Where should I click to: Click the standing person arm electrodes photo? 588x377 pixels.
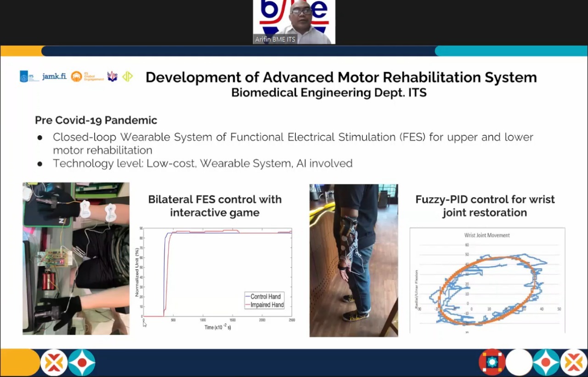coord(354,260)
